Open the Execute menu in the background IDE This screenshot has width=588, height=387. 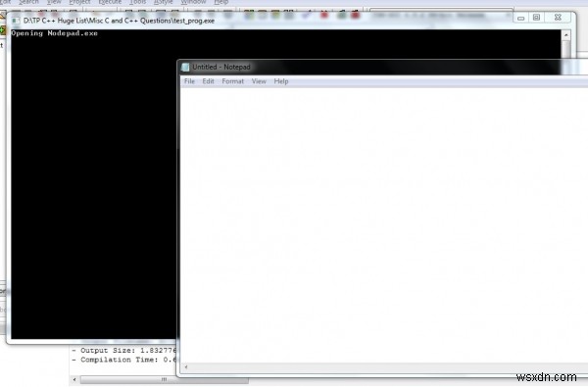110,2
